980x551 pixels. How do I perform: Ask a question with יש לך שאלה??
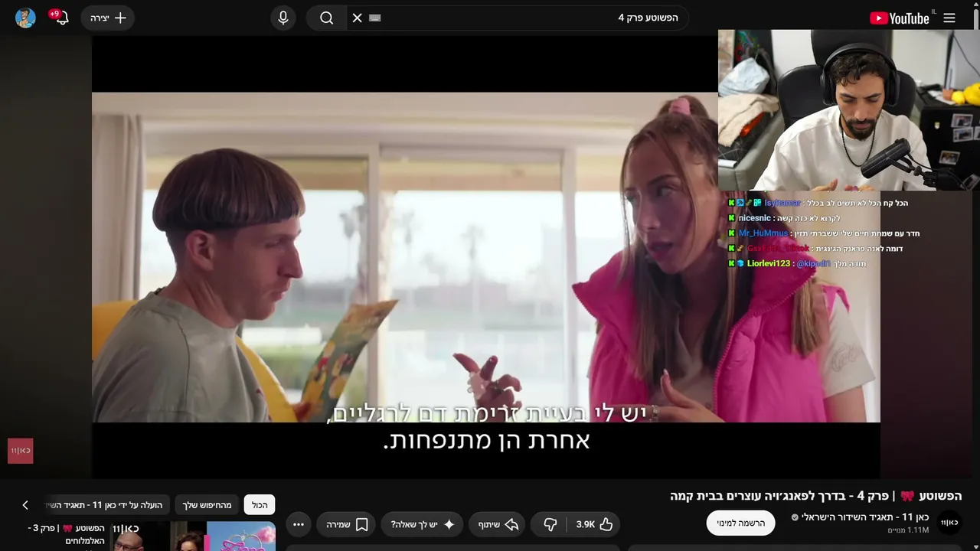[423, 524]
